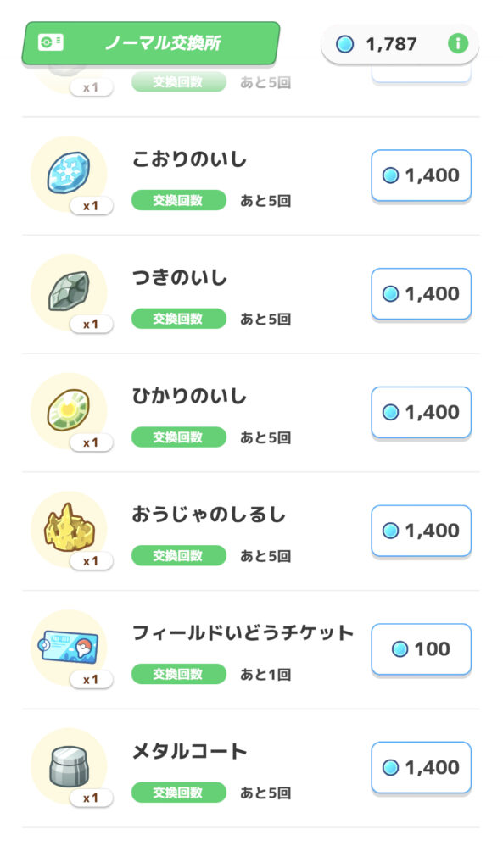Tap the exchange shop icon in header

click(50, 42)
